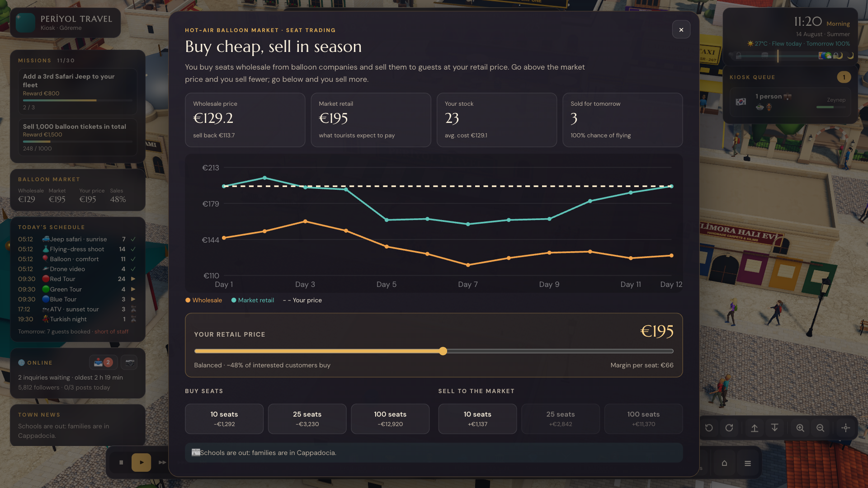Viewport: 868px width, 488px height.
Task: Click the kiosk queue count badge
Action: click(x=844, y=77)
